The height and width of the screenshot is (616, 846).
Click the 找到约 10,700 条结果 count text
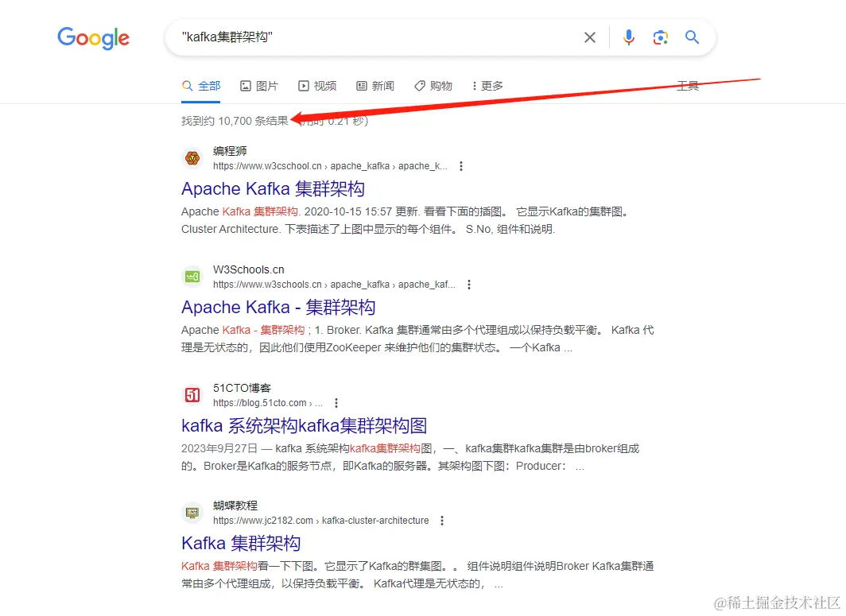pos(235,121)
